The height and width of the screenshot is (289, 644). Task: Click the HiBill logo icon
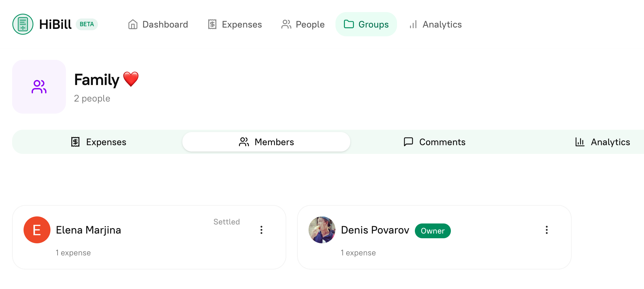click(x=22, y=24)
